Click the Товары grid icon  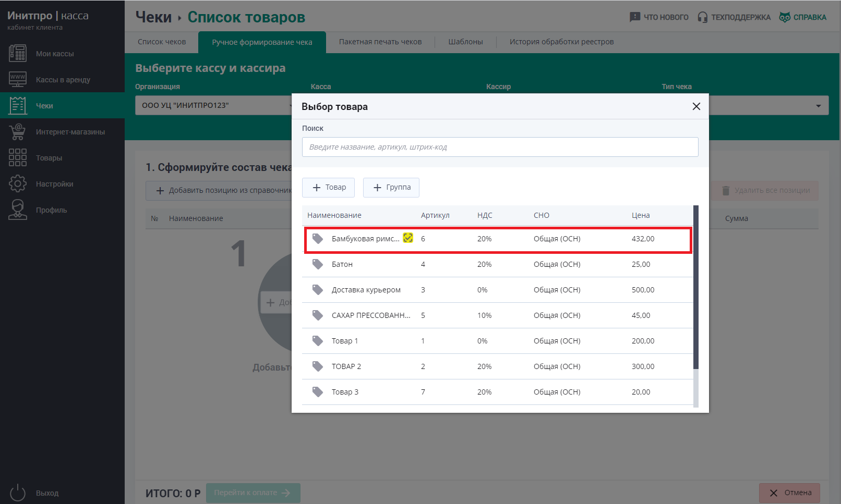pyautogui.click(x=18, y=157)
